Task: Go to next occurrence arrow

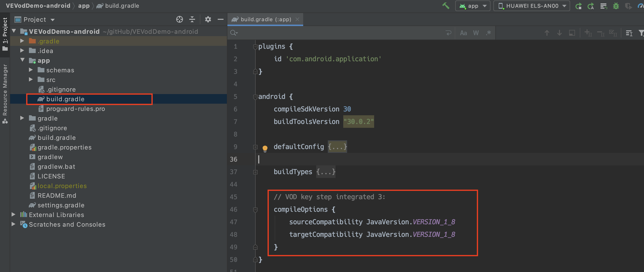Action: pyautogui.click(x=560, y=33)
